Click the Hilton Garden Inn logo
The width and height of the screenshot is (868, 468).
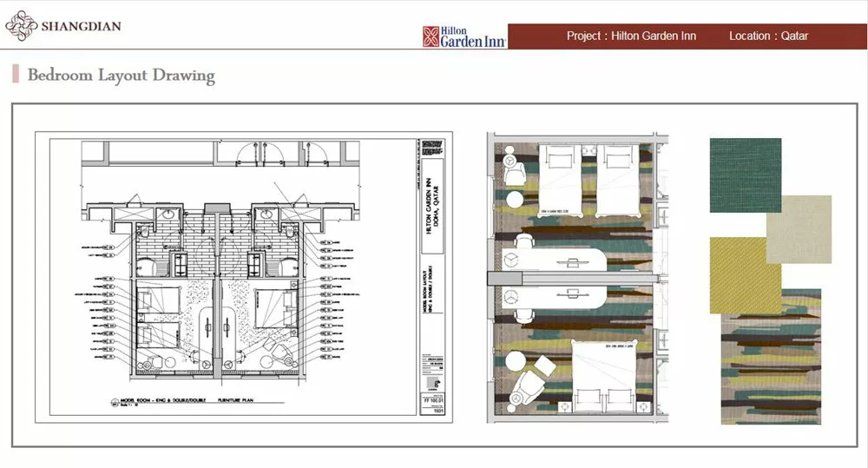[464, 36]
